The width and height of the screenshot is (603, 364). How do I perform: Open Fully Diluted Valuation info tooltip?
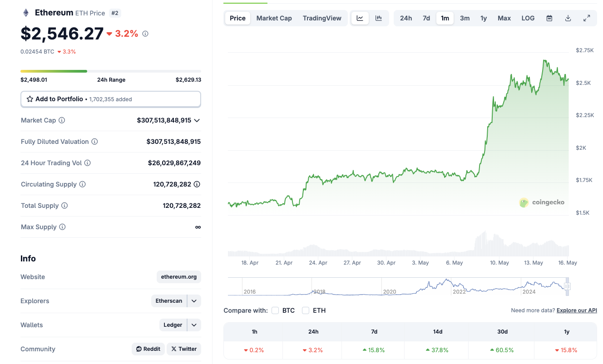click(94, 142)
